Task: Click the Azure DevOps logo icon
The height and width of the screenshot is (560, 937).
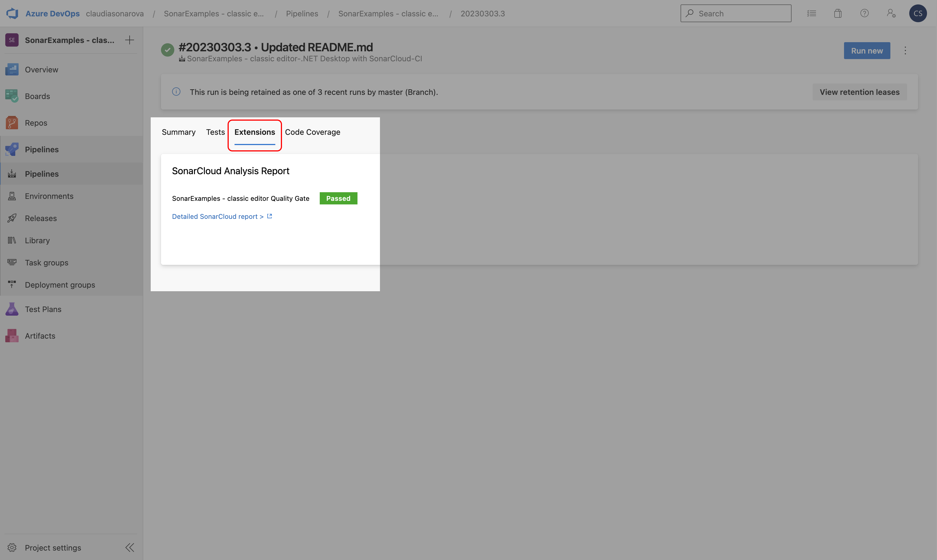Action: pyautogui.click(x=12, y=13)
